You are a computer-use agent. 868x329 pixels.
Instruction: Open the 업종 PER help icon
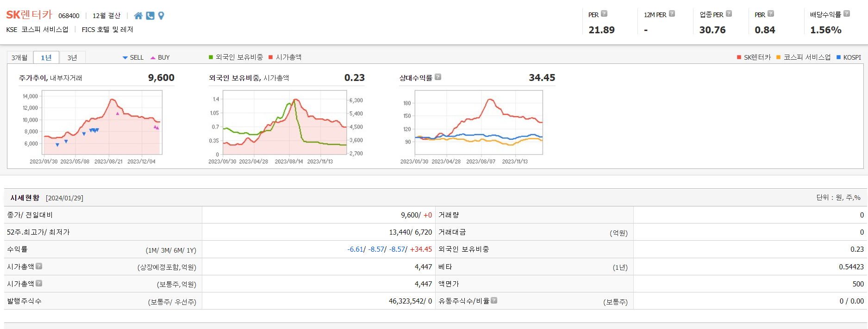729,14
